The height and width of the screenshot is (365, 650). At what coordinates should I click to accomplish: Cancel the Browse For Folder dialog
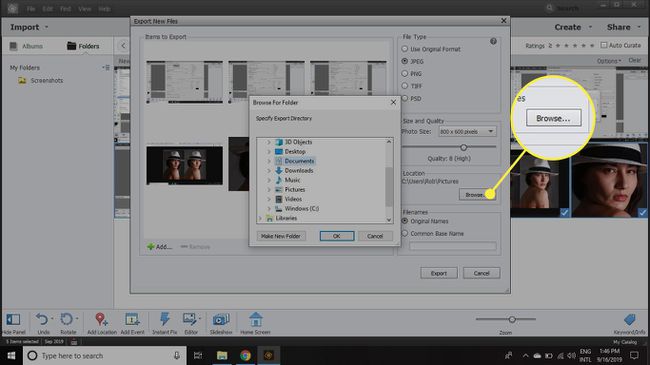click(375, 236)
